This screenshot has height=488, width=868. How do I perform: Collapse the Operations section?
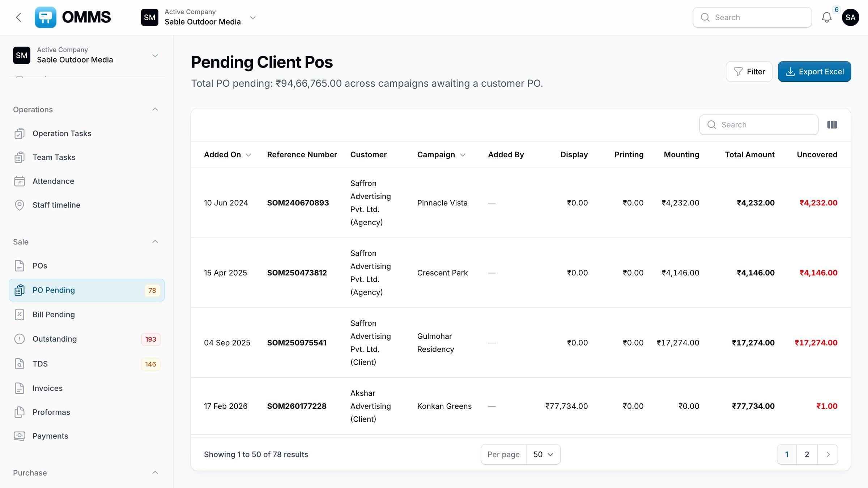click(155, 109)
